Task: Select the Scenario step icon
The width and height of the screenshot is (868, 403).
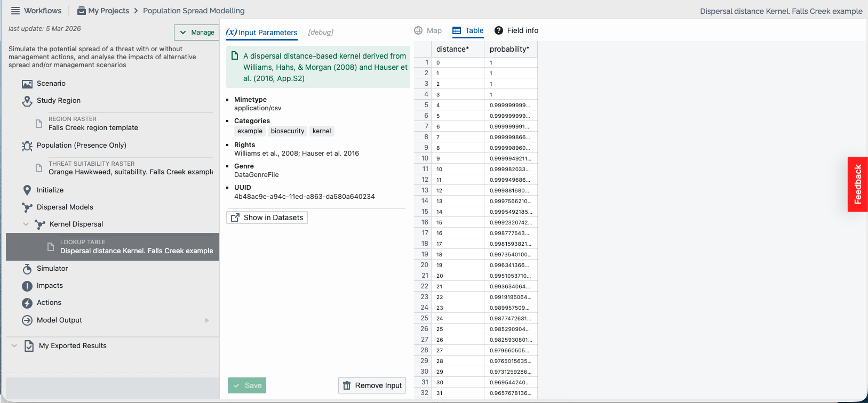Action: [x=27, y=84]
